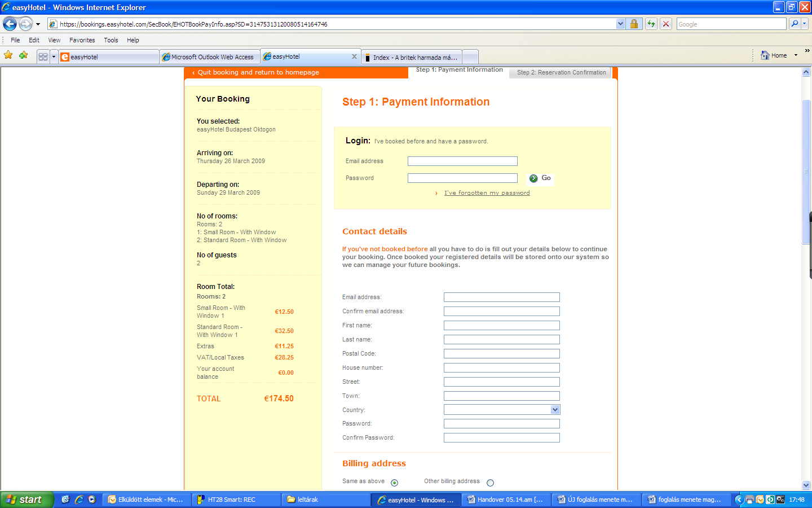Open a new blank tab
Viewport: 812px width, 508px height.
pos(470,57)
